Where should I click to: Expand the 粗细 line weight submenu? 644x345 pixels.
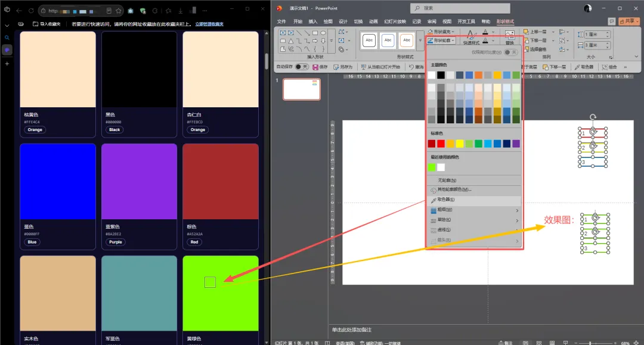tap(474, 210)
